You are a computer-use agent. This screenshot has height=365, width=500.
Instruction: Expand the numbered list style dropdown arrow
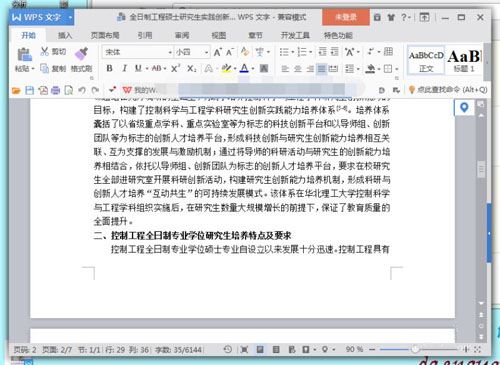310,52
